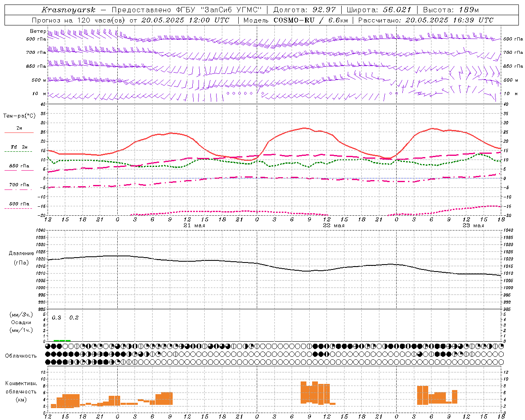Click the "23 мая" date label
Screen dimensions: 525x420
473,226
